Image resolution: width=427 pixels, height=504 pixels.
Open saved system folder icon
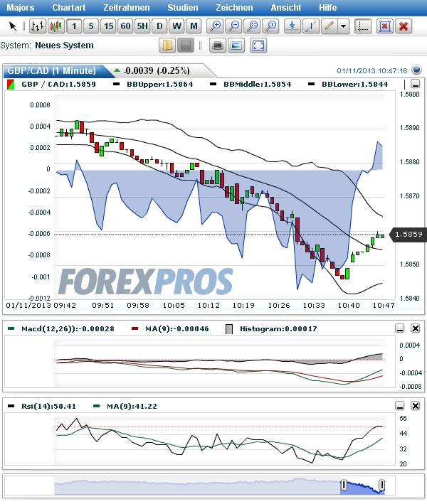(167, 45)
